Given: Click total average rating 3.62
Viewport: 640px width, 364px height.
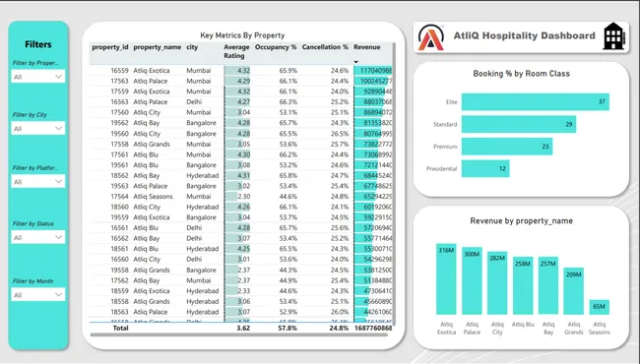Looking at the screenshot, I should click(x=243, y=329).
